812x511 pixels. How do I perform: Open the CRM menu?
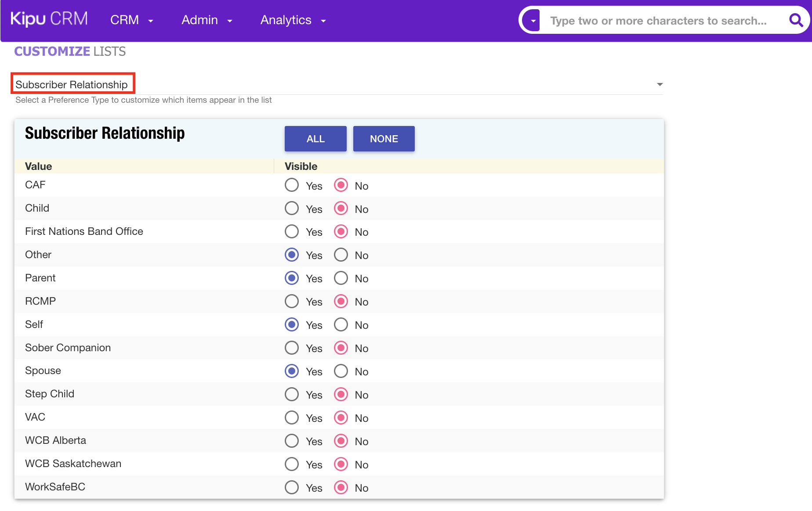[x=131, y=20]
